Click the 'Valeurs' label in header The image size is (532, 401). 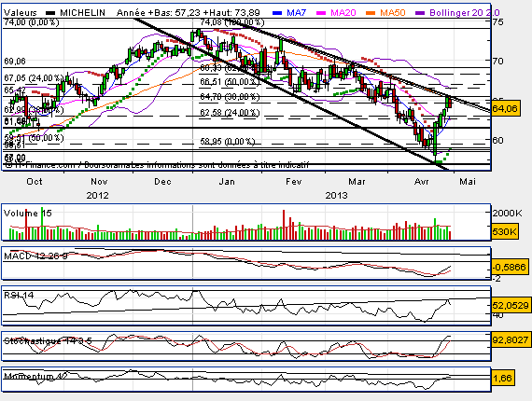[x=21, y=13]
